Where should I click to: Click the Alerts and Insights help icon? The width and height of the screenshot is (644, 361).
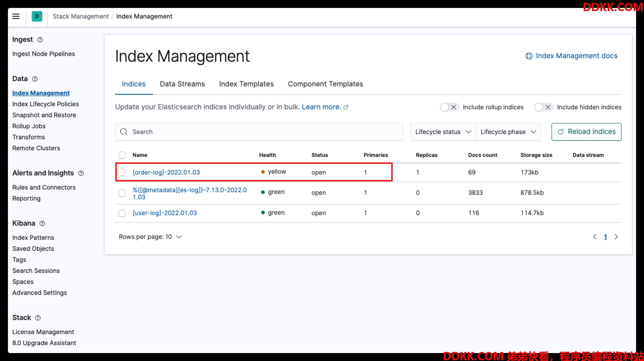click(x=81, y=173)
